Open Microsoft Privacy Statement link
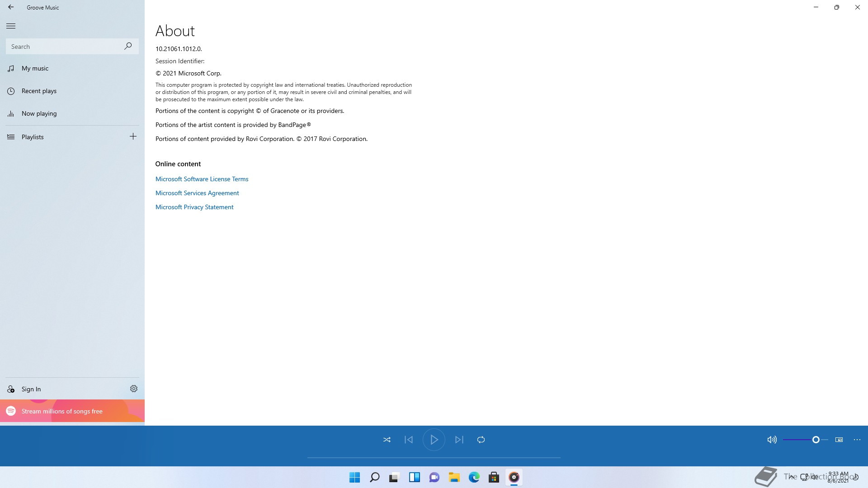This screenshot has width=868, height=488. 194,207
